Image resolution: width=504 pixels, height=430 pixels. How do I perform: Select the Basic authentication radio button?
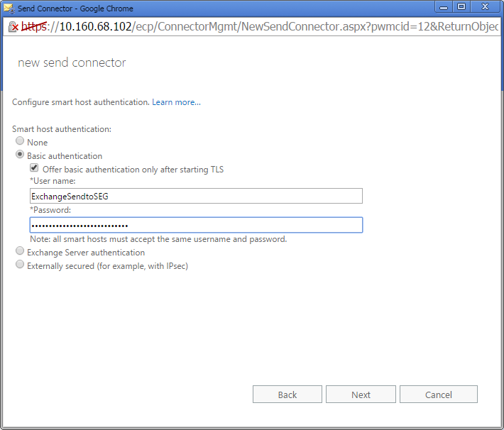[20, 155]
